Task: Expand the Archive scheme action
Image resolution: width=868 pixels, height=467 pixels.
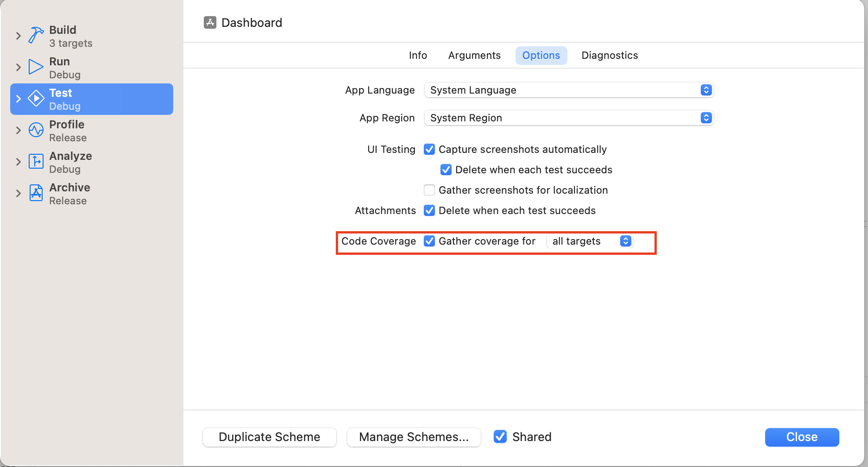Action: tap(19, 193)
